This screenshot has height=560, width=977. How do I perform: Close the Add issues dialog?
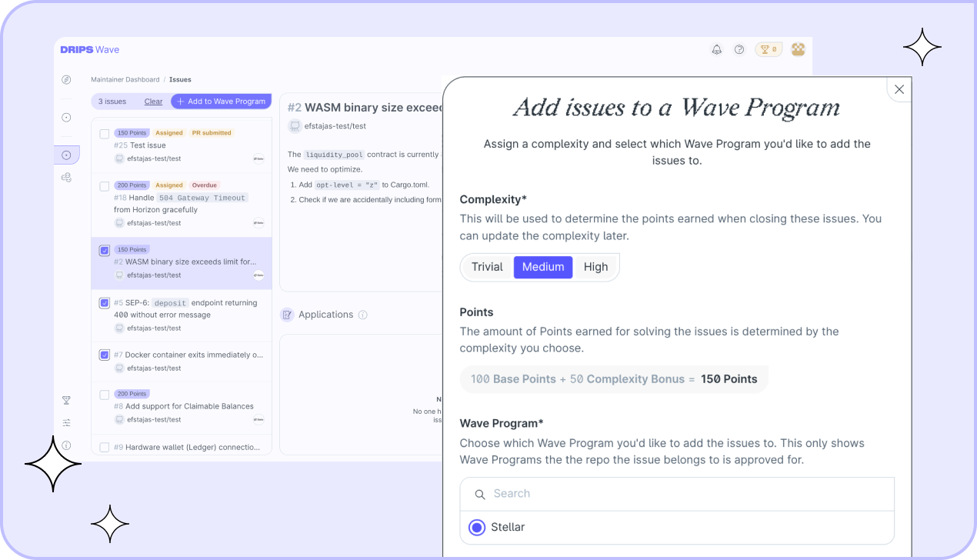tap(899, 89)
